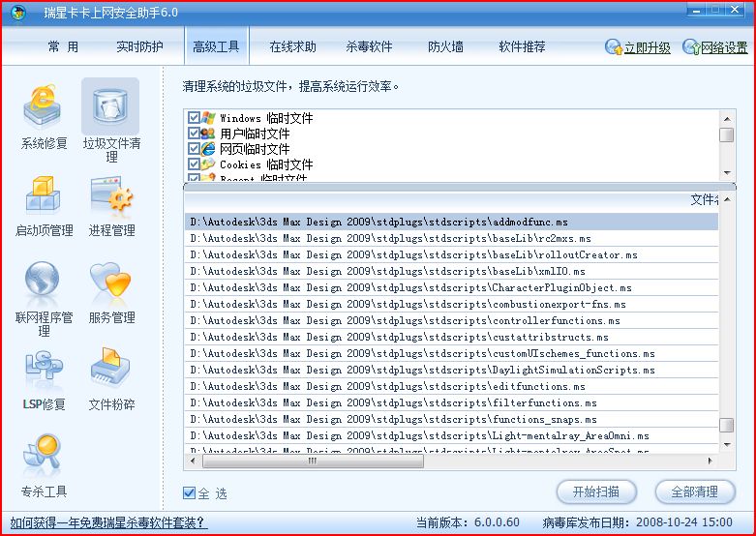Viewport: 756px width, 536px height.
Task: Select the controllerfunctions.ms file row
Action: (x=452, y=320)
